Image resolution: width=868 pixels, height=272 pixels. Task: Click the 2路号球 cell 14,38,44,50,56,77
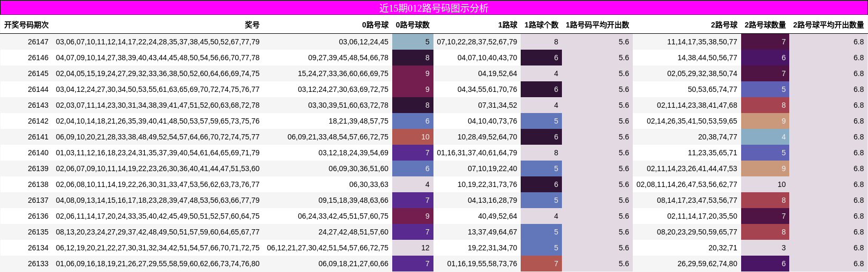[707, 58]
